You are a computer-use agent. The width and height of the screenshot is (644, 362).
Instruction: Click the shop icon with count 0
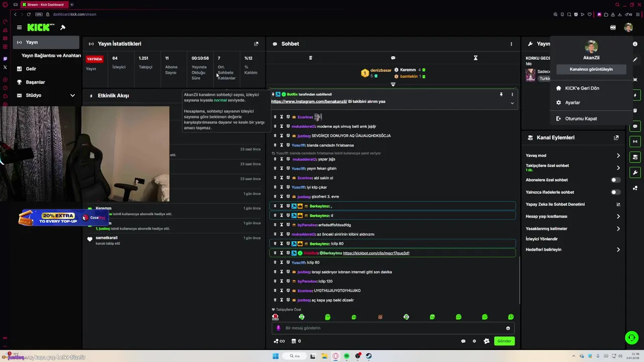[x=296, y=341]
